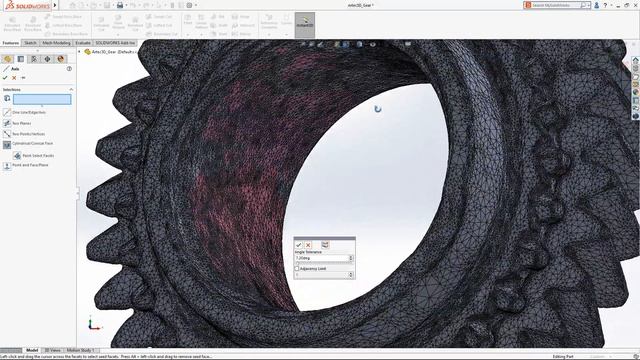Screen dimensions: 640x360
Task: Click the Print icon in the quick toolbar
Action: click(x=120, y=5)
